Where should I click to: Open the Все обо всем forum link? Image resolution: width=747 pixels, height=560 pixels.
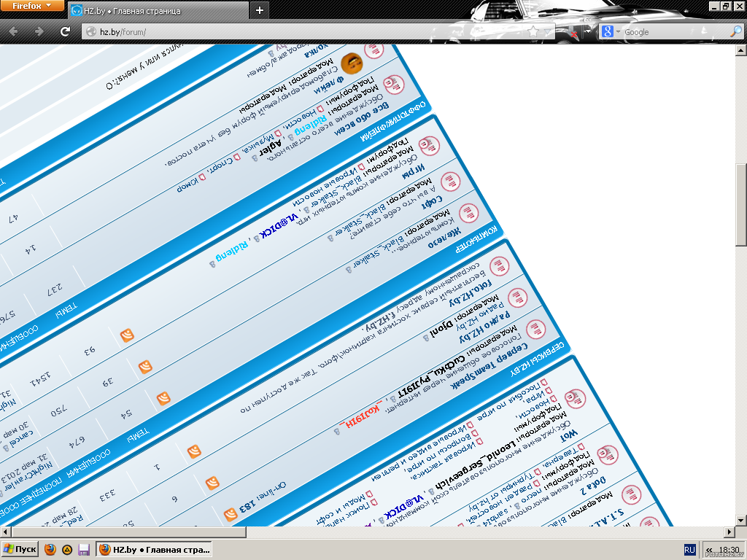tap(362, 119)
